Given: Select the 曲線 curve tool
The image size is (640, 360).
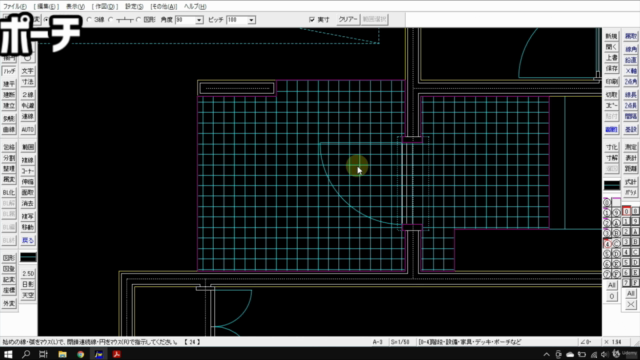Looking at the screenshot, I should click(x=9, y=130).
